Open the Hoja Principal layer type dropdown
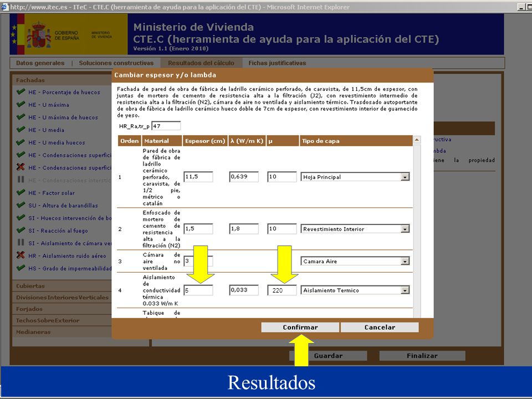Image resolution: width=532 pixels, height=399 pixels. tap(355, 177)
